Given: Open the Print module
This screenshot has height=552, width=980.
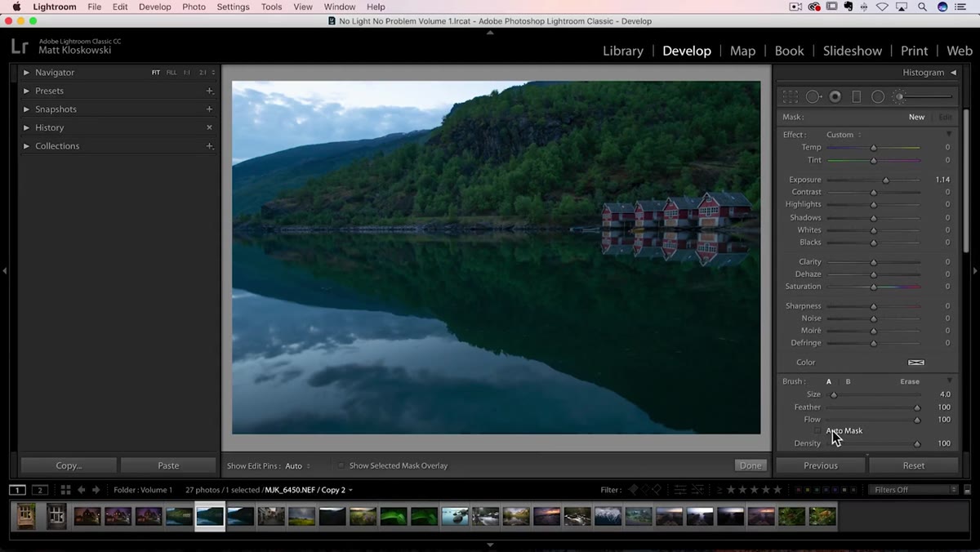Looking at the screenshot, I should pos(914,51).
